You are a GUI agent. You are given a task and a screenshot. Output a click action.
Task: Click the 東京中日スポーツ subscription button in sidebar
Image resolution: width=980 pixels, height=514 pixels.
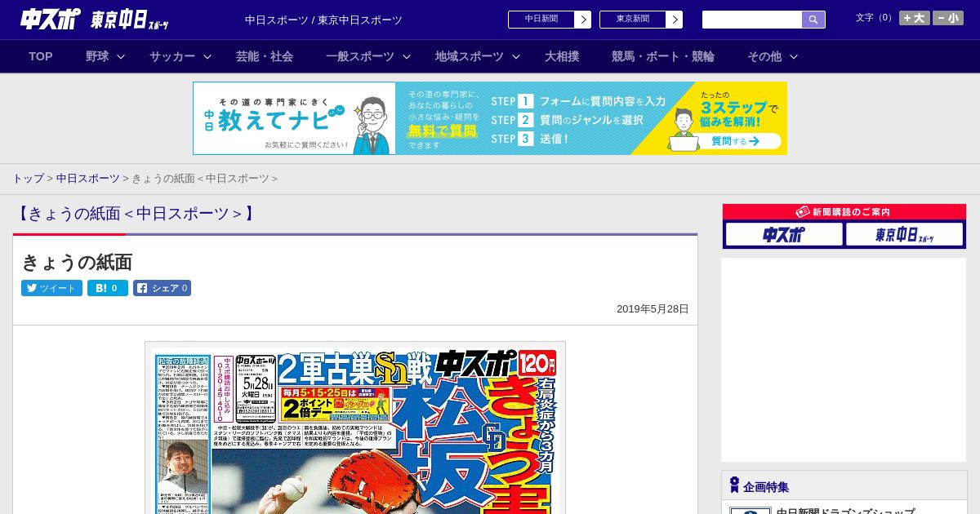click(x=904, y=235)
